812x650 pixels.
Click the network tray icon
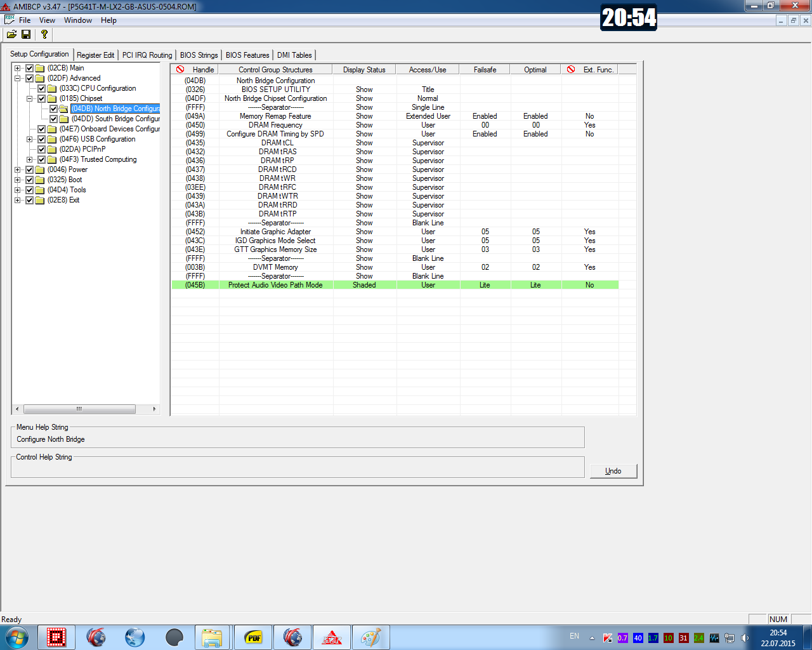coord(730,638)
